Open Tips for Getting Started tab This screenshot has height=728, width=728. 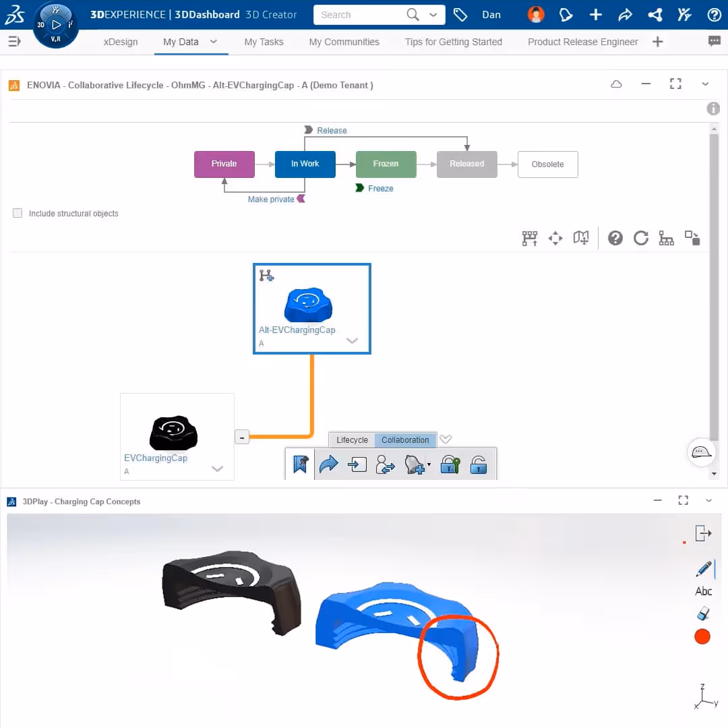coord(453,42)
